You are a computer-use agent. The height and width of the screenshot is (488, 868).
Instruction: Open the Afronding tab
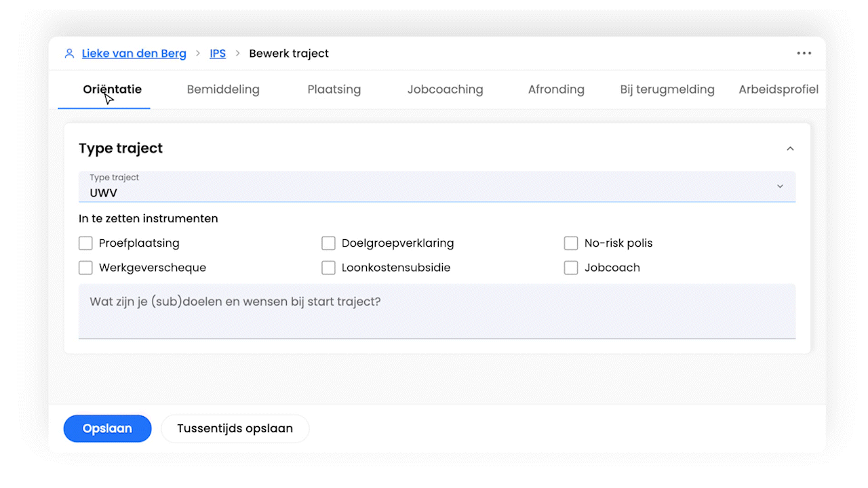556,89
